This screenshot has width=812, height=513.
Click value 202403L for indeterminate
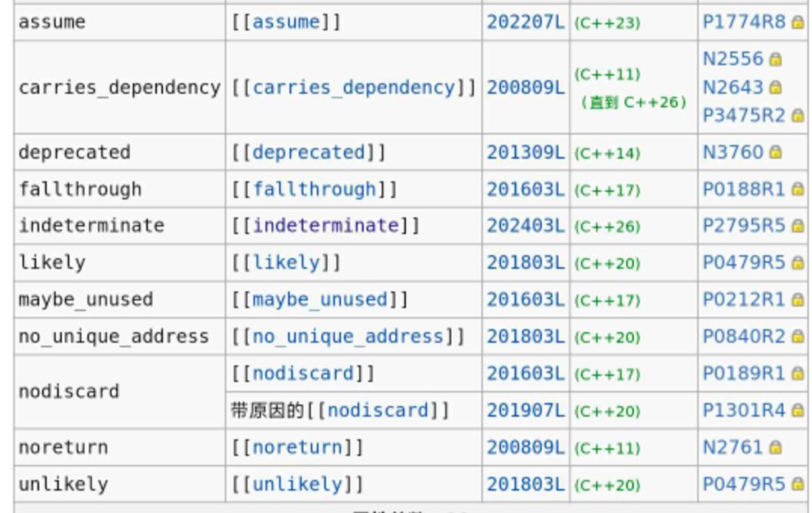click(x=526, y=226)
